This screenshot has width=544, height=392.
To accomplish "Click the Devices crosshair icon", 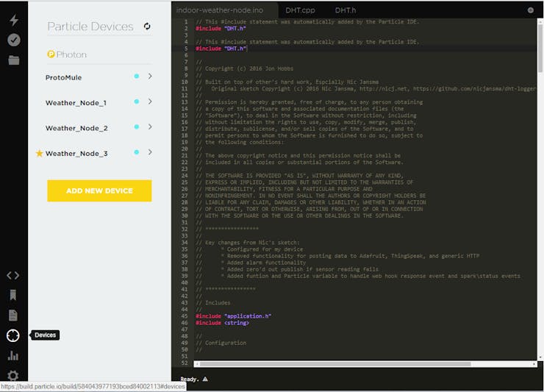I will 13,335.
